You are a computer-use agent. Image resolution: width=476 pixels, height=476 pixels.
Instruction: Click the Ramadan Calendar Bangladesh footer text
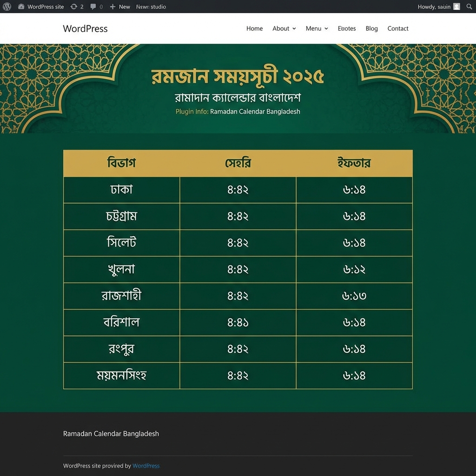pyautogui.click(x=111, y=433)
